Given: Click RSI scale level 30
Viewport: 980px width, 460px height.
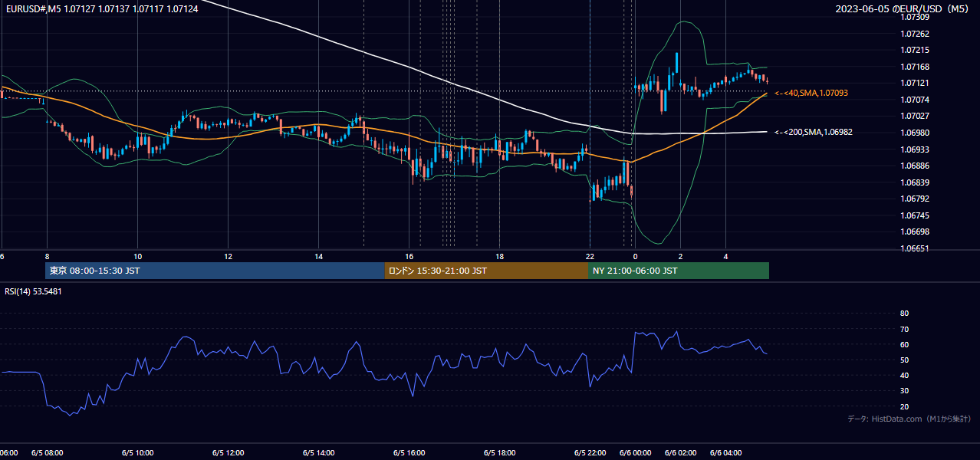Looking at the screenshot, I should pyautogui.click(x=904, y=391).
